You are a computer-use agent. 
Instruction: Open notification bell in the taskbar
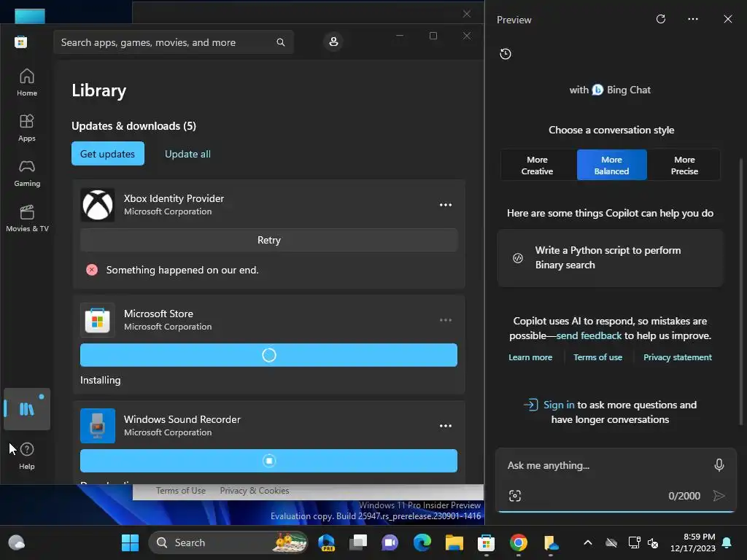tap(727, 542)
